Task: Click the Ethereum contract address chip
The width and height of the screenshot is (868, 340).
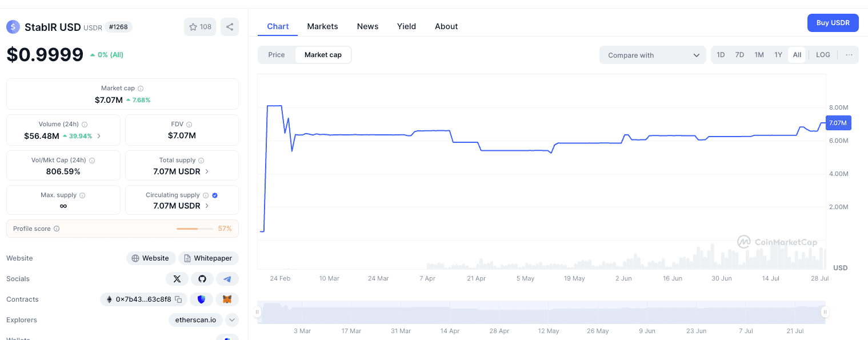Action: click(x=143, y=299)
